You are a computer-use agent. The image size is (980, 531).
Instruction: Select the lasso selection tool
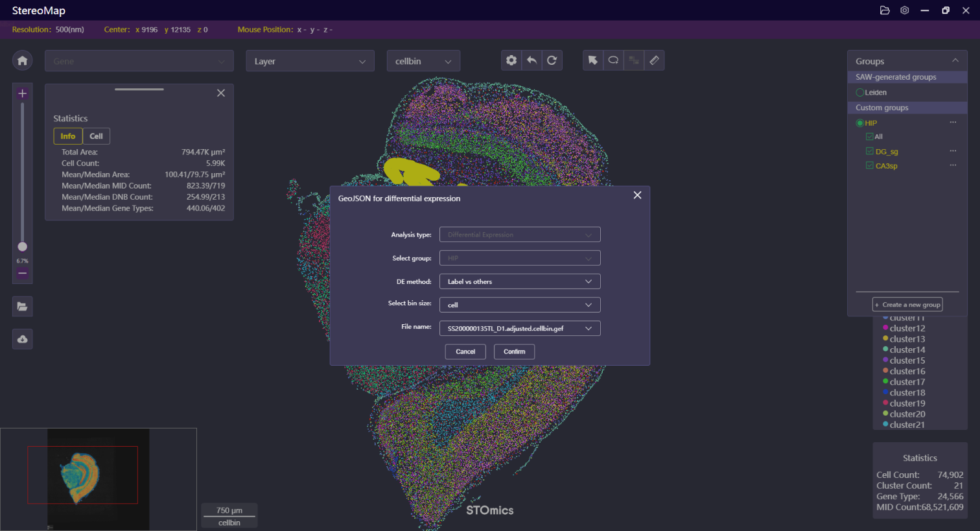[x=613, y=60]
